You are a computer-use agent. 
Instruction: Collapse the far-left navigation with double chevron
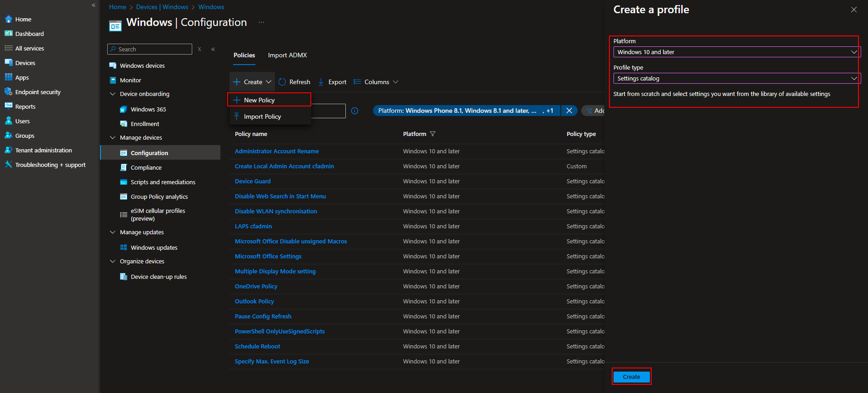pyautogui.click(x=94, y=5)
